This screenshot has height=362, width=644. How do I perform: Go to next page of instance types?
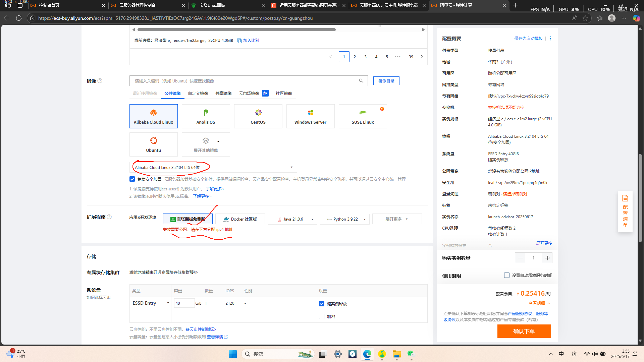(422, 57)
